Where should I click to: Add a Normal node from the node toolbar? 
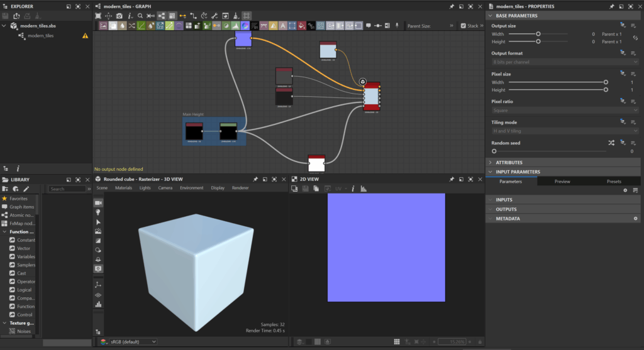point(245,26)
